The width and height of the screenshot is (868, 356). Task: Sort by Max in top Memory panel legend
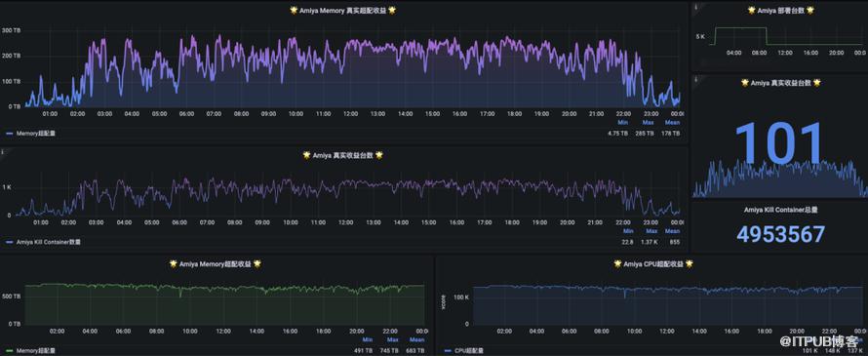coord(648,122)
